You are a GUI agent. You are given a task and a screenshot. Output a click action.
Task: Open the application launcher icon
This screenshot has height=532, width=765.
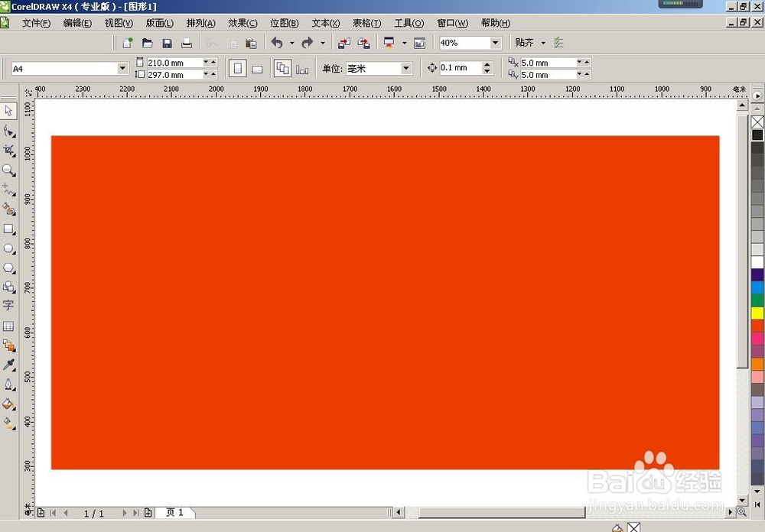click(x=389, y=43)
